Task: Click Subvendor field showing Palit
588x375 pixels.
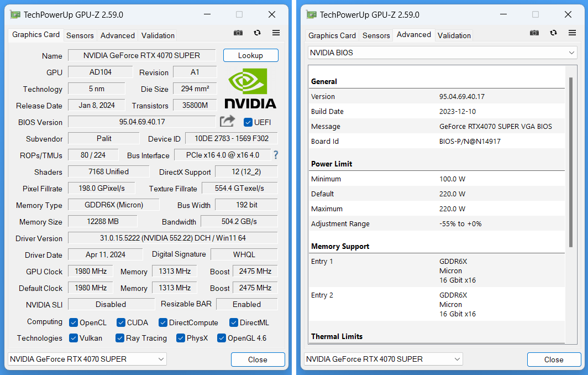Action: (103, 138)
